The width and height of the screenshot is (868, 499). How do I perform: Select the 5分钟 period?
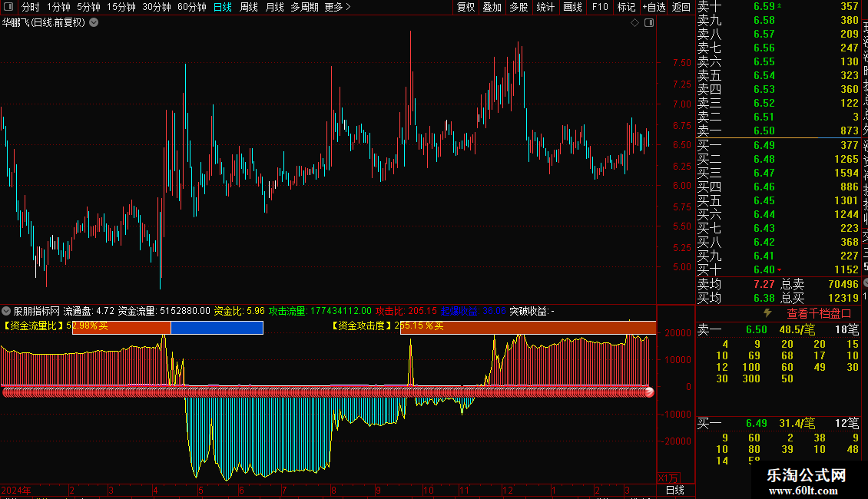[x=88, y=7]
